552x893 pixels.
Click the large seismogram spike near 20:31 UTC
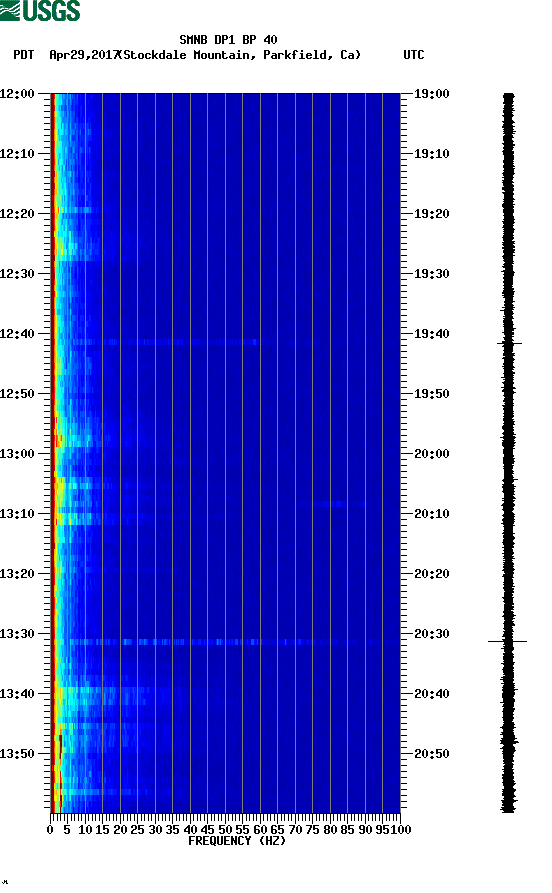click(508, 642)
